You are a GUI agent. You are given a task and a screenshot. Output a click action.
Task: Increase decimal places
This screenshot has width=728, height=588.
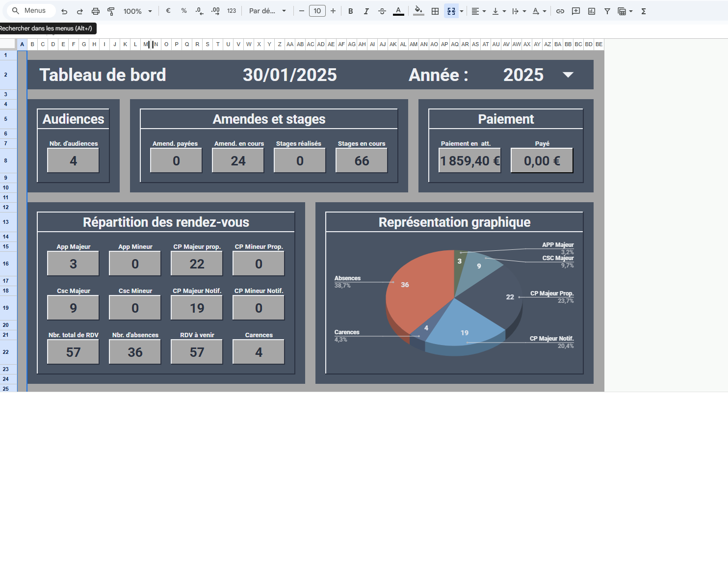tap(215, 11)
